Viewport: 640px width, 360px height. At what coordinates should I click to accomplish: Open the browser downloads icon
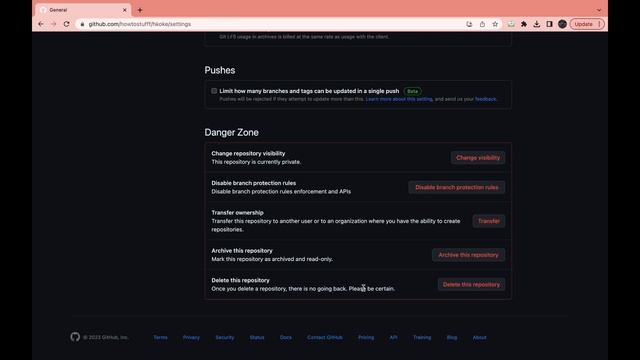pos(536,24)
